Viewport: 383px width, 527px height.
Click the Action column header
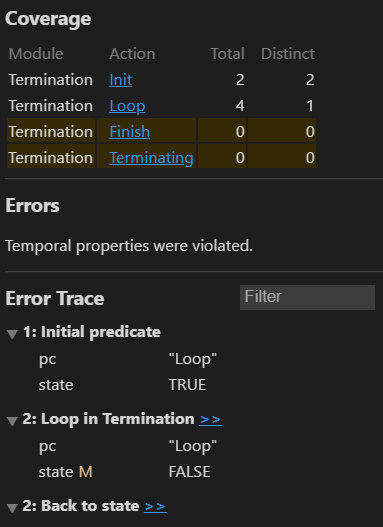[x=132, y=54]
